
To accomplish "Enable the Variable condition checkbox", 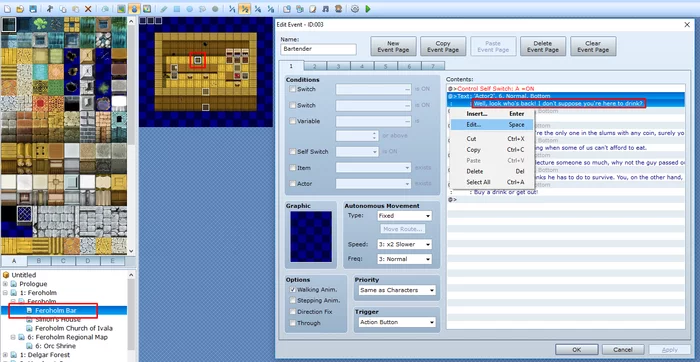I will pyautogui.click(x=293, y=121).
